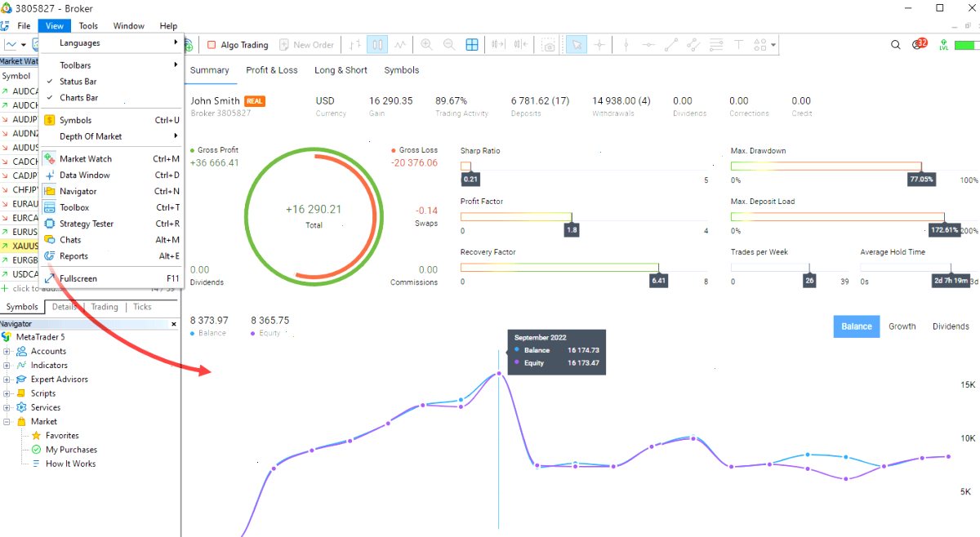The width and height of the screenshot is (980, 537).
Task: Click the screenshot camera icon
Action: tap(548, 45)
